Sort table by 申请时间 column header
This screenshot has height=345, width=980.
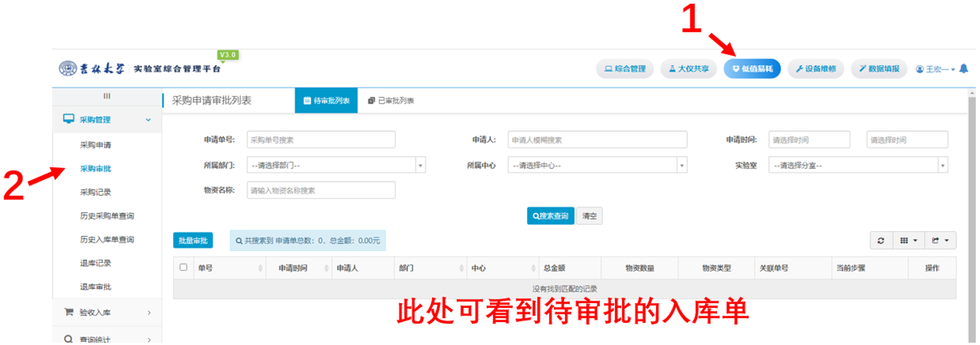[x=293, y=268]
